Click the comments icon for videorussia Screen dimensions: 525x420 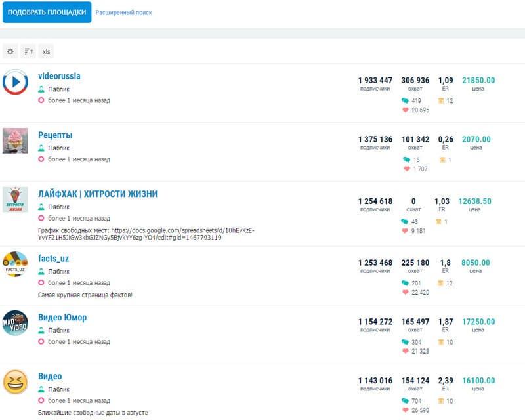pyautogui.click(x=405, y=101)
